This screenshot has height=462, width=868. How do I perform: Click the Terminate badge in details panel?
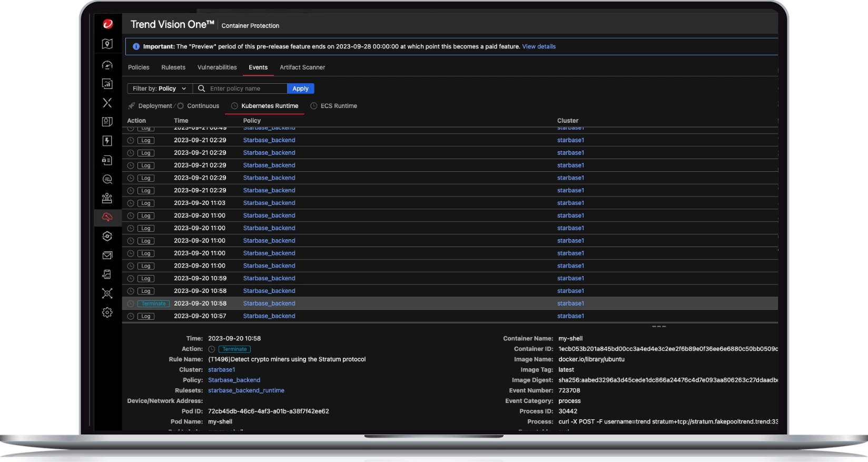(x=234, y=349)
